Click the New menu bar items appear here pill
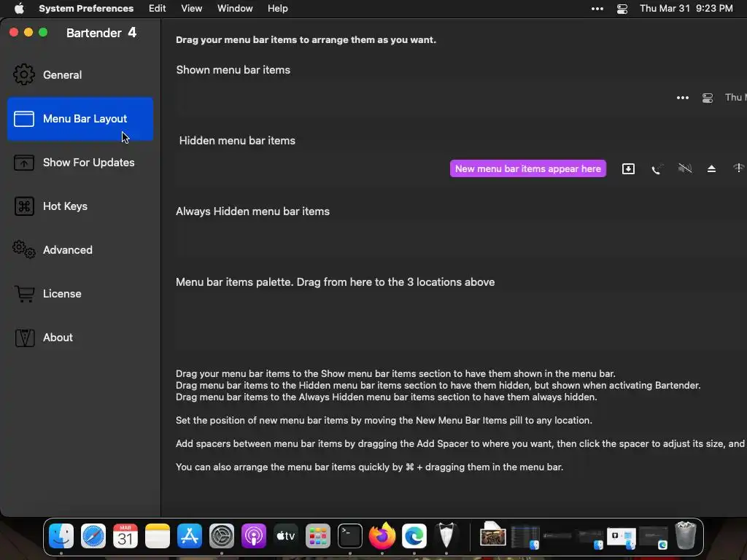The height and width of the screenshot is (560, 747). (x=528, y=168)
